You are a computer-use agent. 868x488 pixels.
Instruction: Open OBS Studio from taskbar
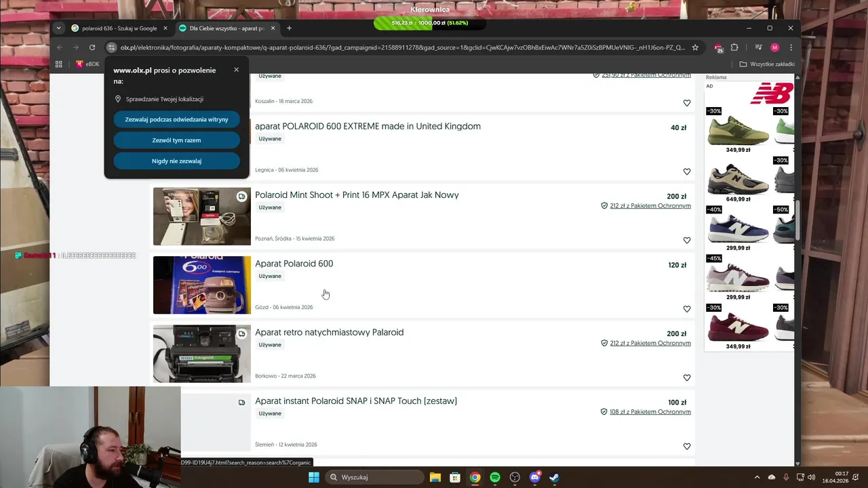(x=515, y=477)
